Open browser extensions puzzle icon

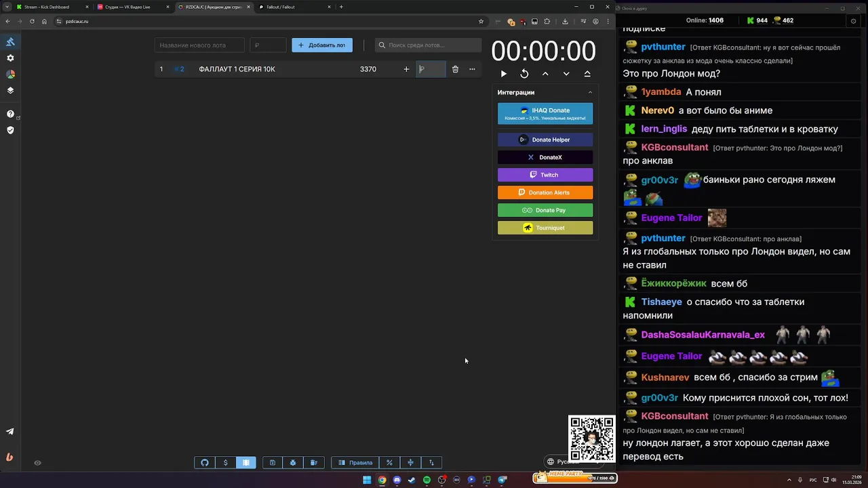point(547,21)
